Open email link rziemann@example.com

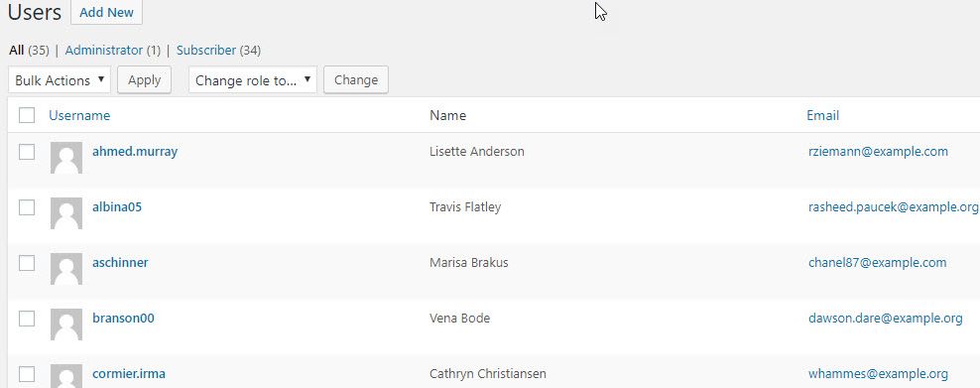click(x=878, y=151)
